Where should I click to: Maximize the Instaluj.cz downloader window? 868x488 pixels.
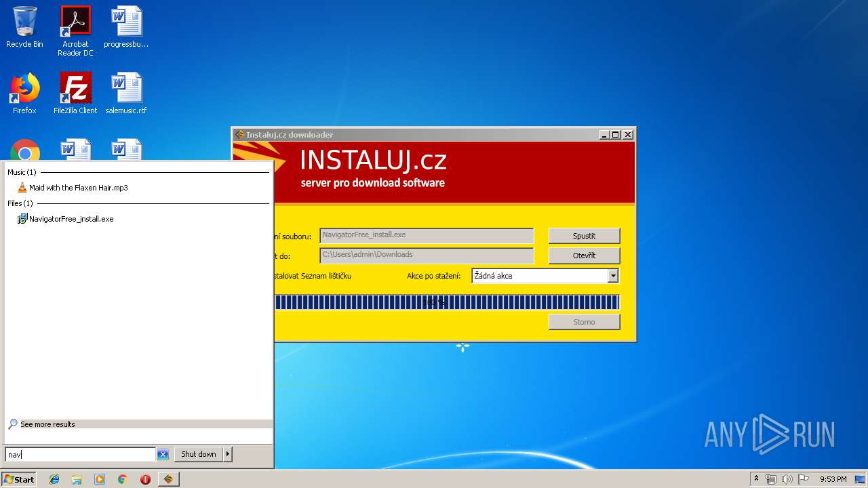(x=616, y=134)
